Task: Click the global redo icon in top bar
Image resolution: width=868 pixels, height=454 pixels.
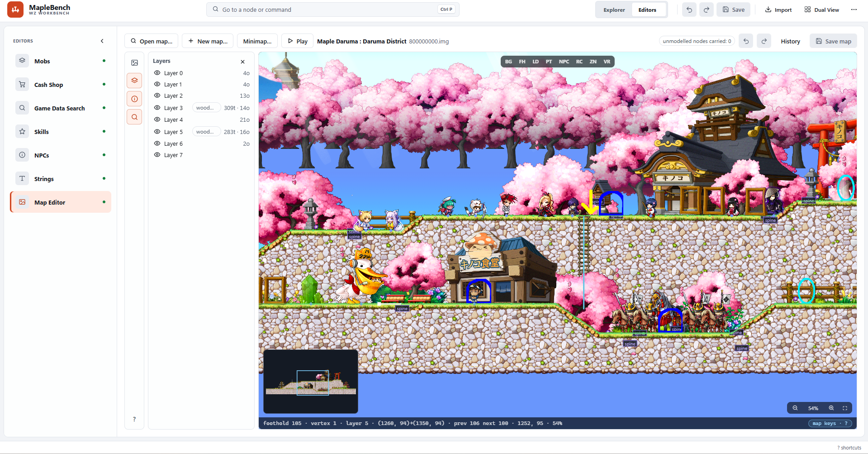Action: (x=706, y=10)
